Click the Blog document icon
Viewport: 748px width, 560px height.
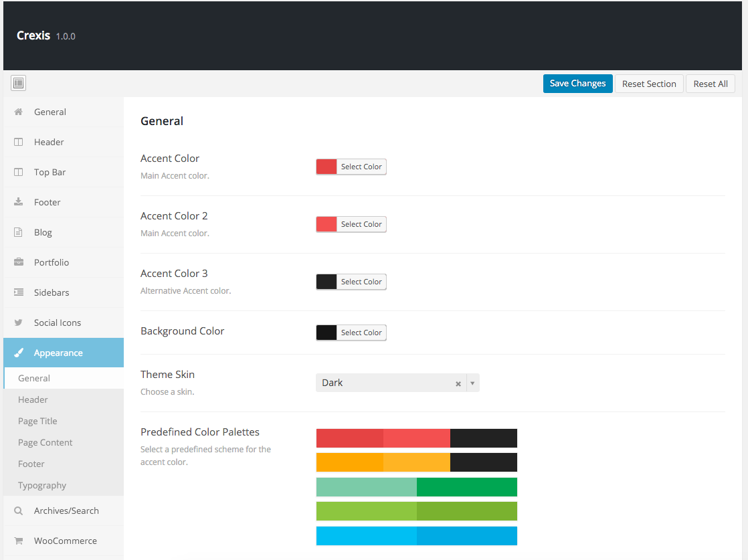(x=19, y=232)
